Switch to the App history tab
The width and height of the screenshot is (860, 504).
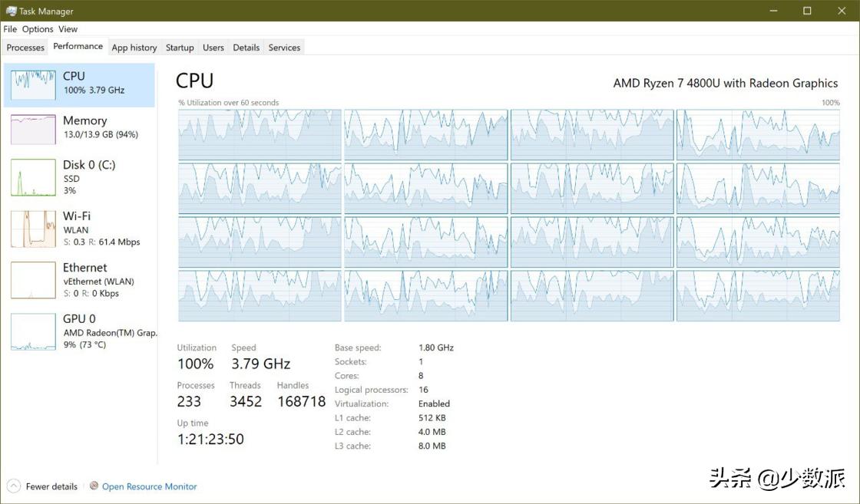(134, 48)
